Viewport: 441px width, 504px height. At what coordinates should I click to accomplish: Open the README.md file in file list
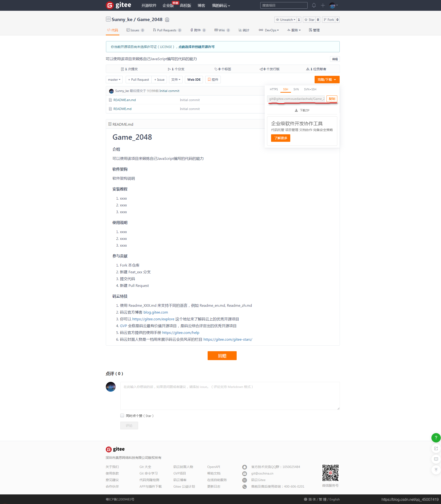tap(122, 109)
